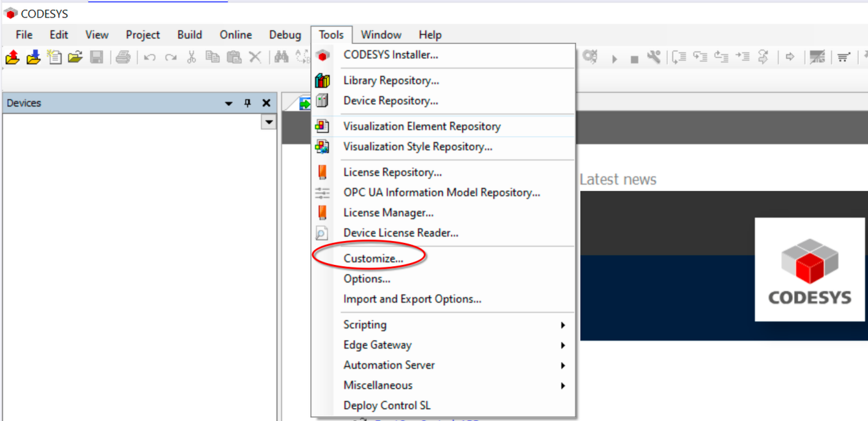Open the Help menu
Viewport: 868px width, 421px height.
coord(430,35)
